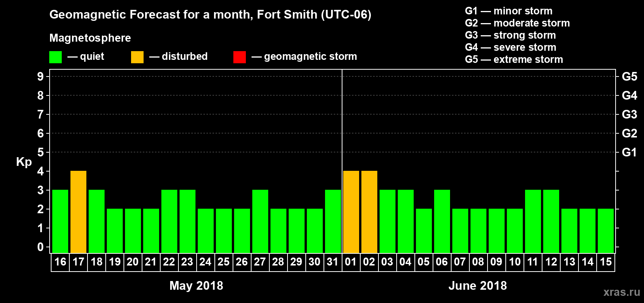The image size is (644, 303).
Task: Click the date cell '17' on the axis
Action: pos(78,262)
